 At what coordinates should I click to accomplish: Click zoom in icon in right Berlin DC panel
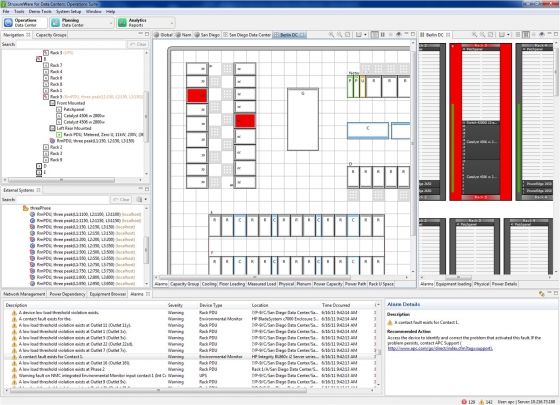474,35
